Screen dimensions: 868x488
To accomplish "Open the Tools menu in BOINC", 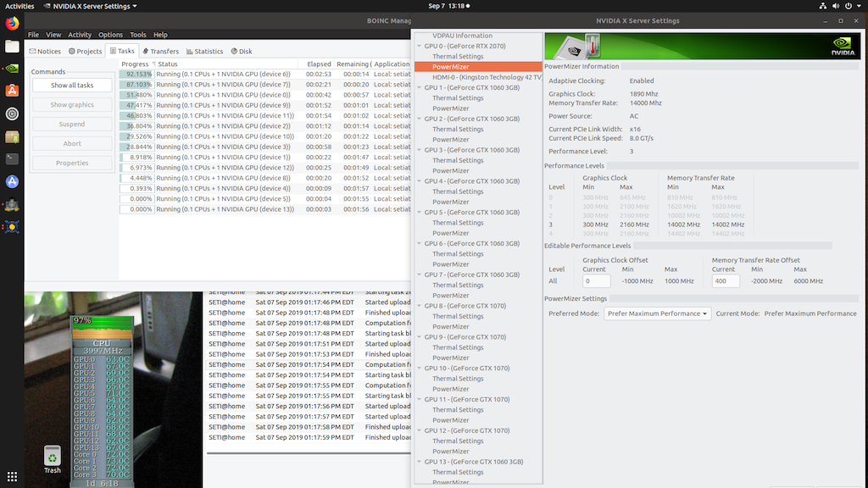I will [137, 35].
